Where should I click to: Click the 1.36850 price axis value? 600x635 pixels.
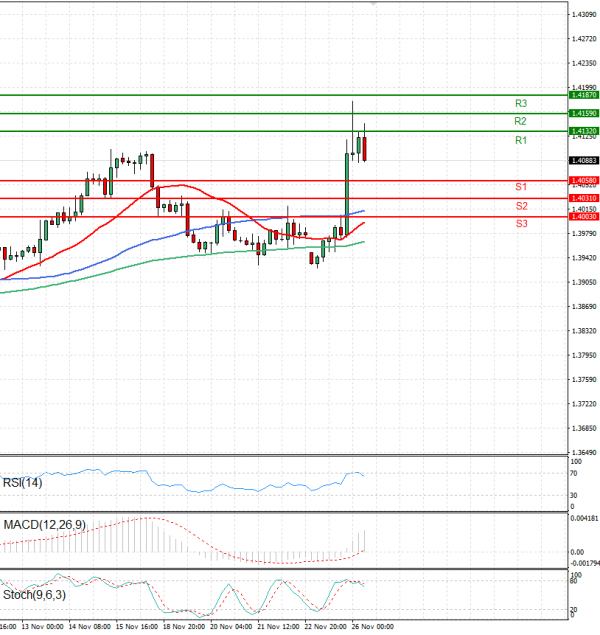point(584,428)
